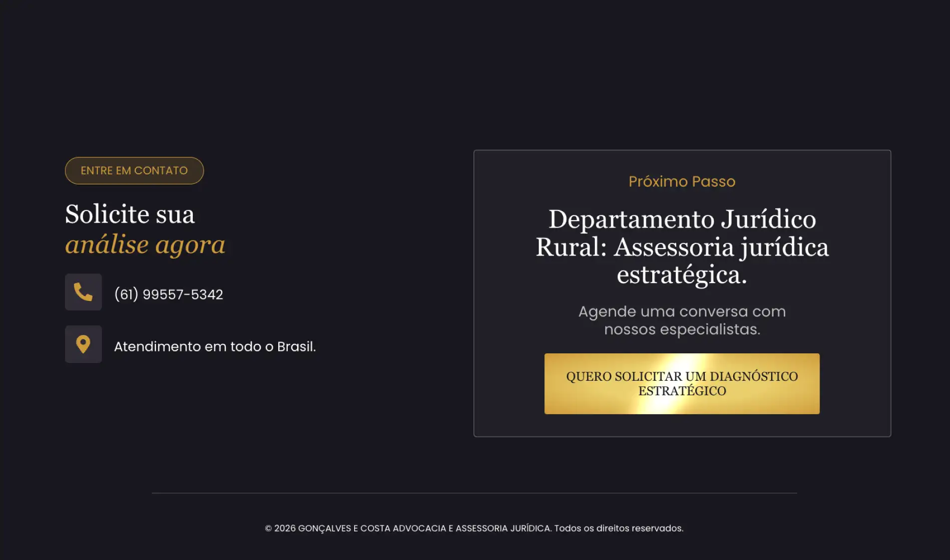950x560 pixels.
Task: Click the italic gold text análise agora
Action: 145,245
